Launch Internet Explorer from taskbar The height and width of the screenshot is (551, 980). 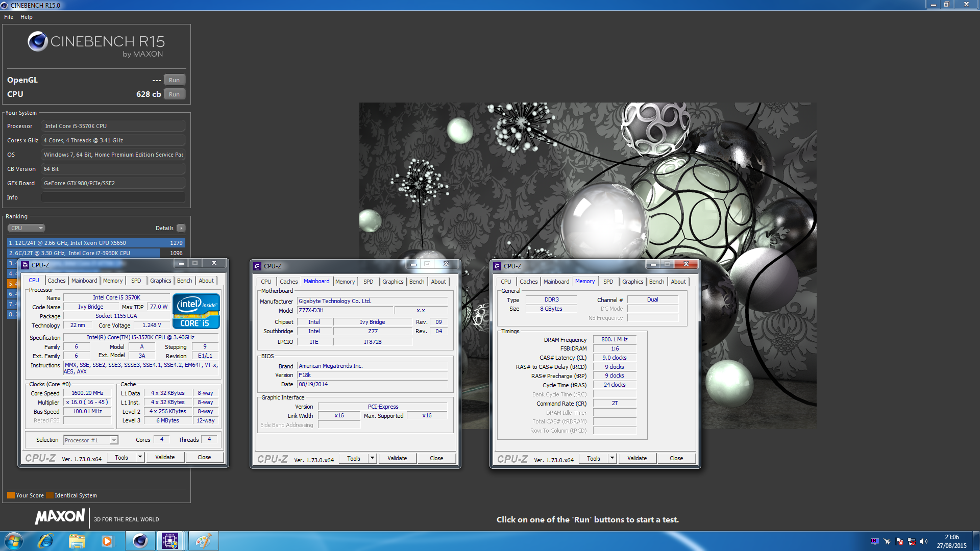click(46, 541)
